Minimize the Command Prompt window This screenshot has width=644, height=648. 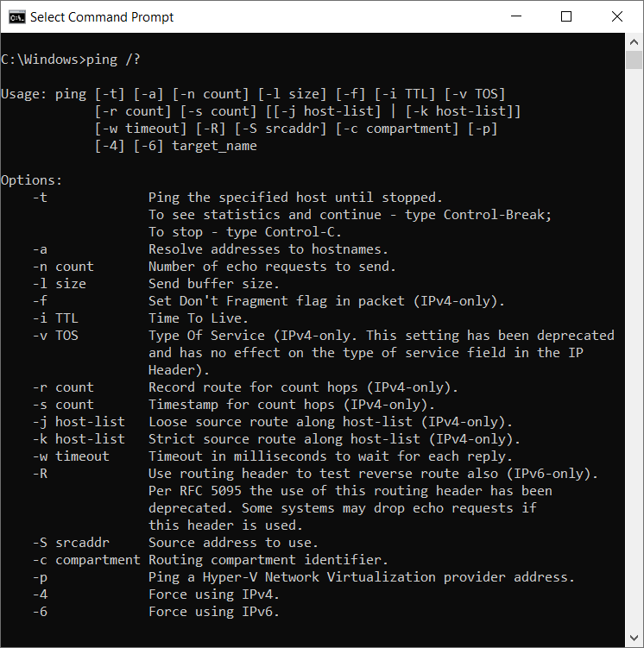pos(516,16)
